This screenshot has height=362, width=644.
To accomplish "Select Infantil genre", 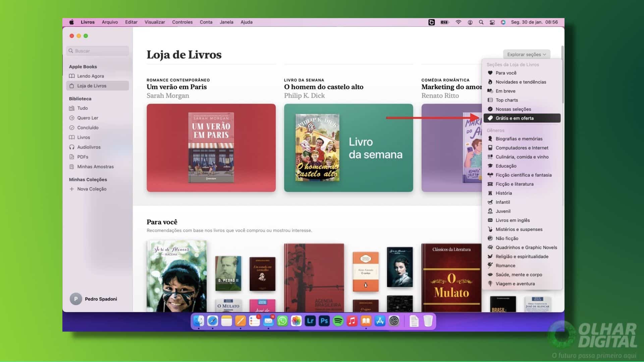I will pos(522,202).
